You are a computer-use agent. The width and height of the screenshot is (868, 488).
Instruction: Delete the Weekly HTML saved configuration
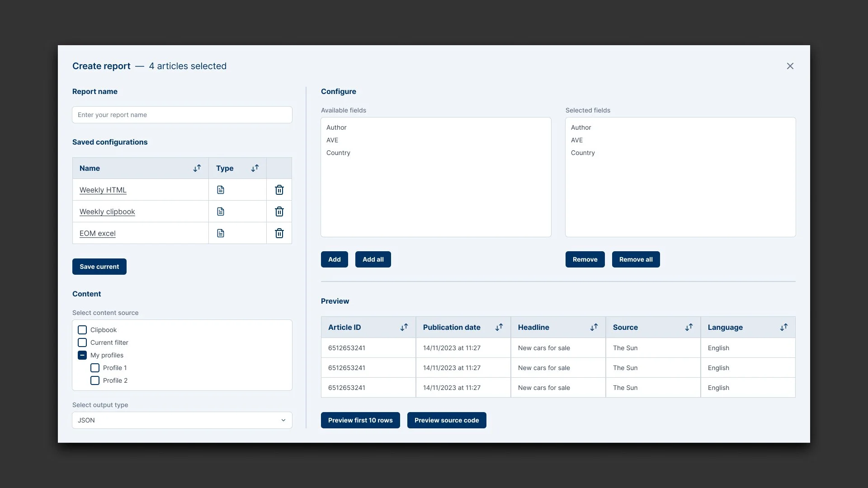(279, 190)
